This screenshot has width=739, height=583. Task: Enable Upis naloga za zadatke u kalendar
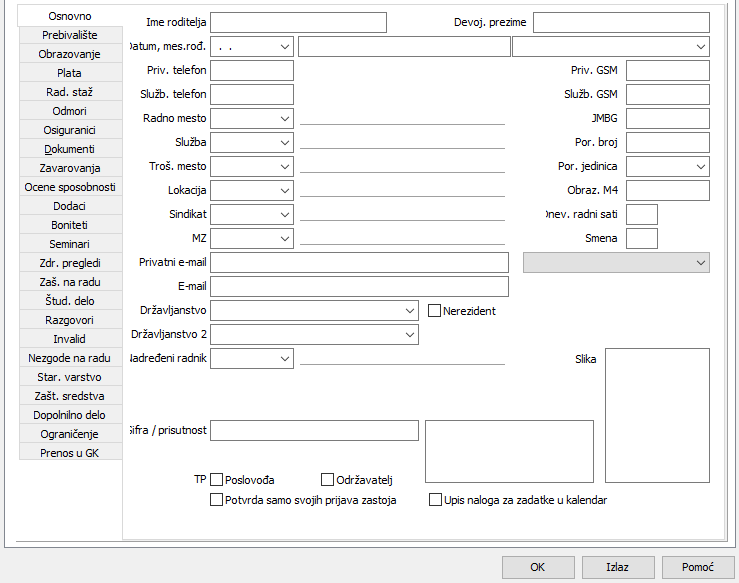[435, 500]
